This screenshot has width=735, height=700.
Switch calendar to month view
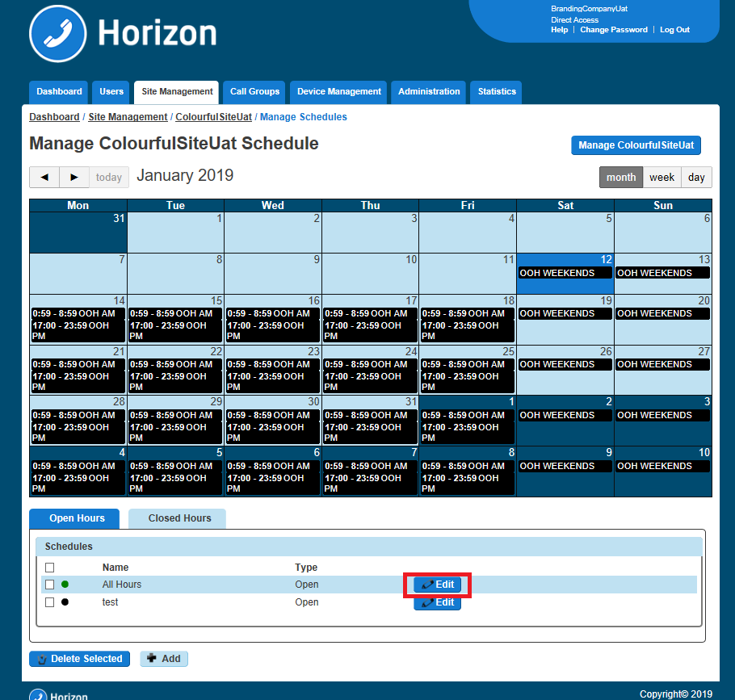621,177
